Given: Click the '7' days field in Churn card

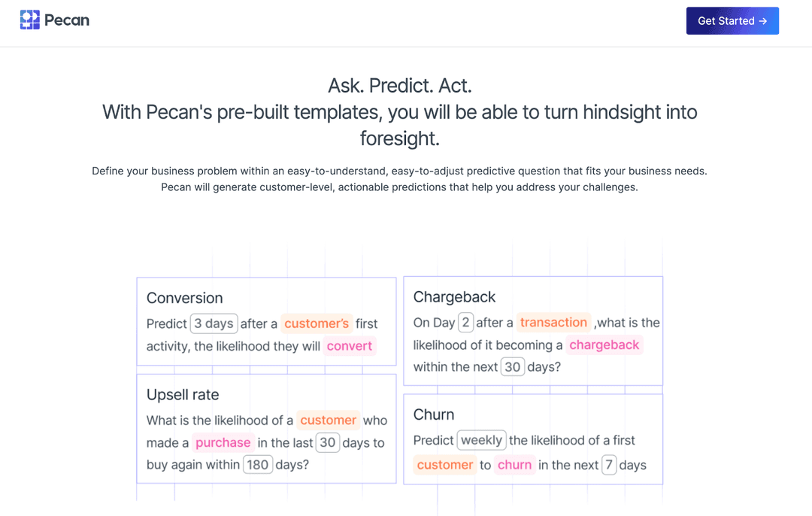Looking at the screenshot, I should tap(609, 465).
